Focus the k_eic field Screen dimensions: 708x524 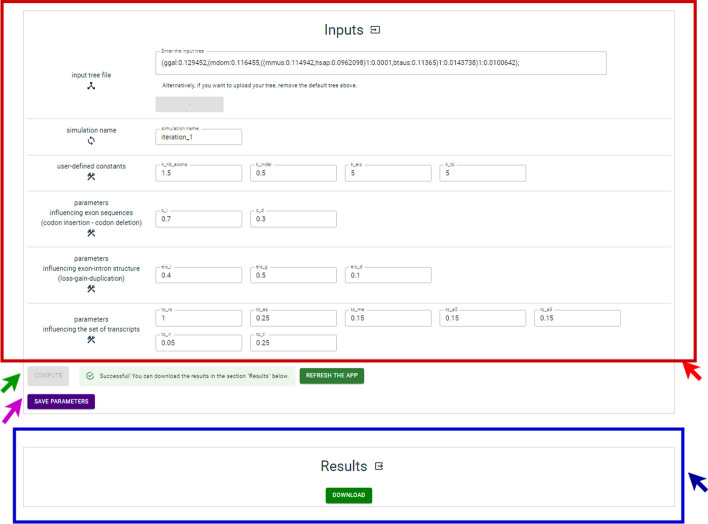[x=388, y=173]
